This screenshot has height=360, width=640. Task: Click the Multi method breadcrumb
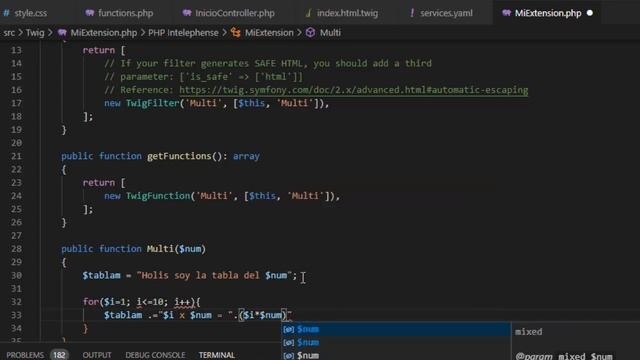[330, 33]
